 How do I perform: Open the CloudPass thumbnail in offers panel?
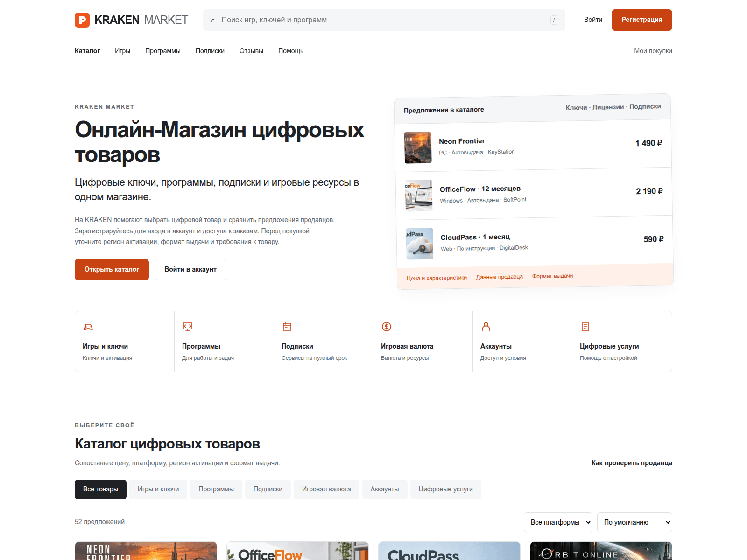[x=420, y=244]
